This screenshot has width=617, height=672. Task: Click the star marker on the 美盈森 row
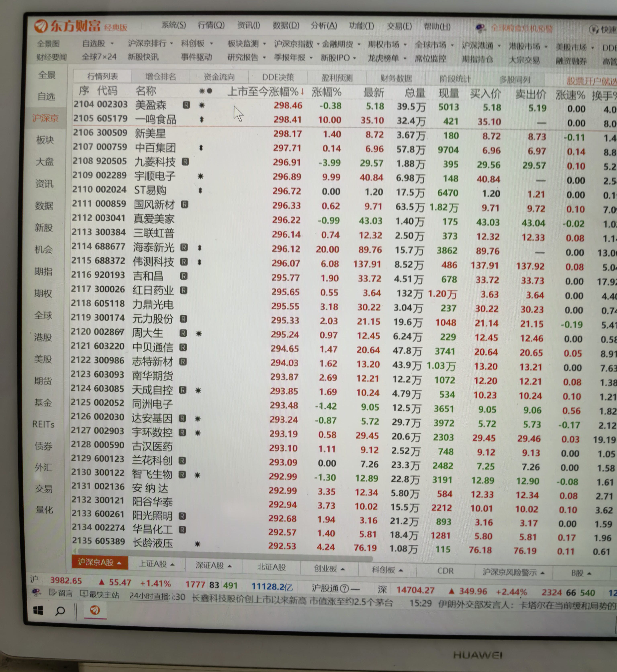click(202, 105)
